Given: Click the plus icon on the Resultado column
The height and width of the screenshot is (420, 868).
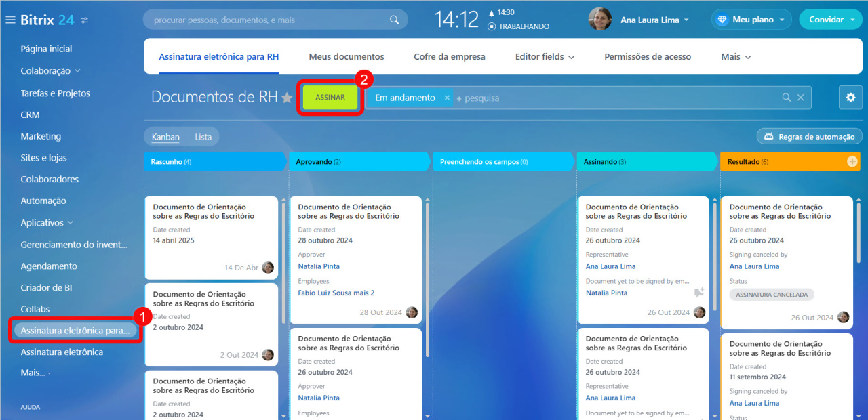Looking at the screenshot, I should tap(852, 162).
